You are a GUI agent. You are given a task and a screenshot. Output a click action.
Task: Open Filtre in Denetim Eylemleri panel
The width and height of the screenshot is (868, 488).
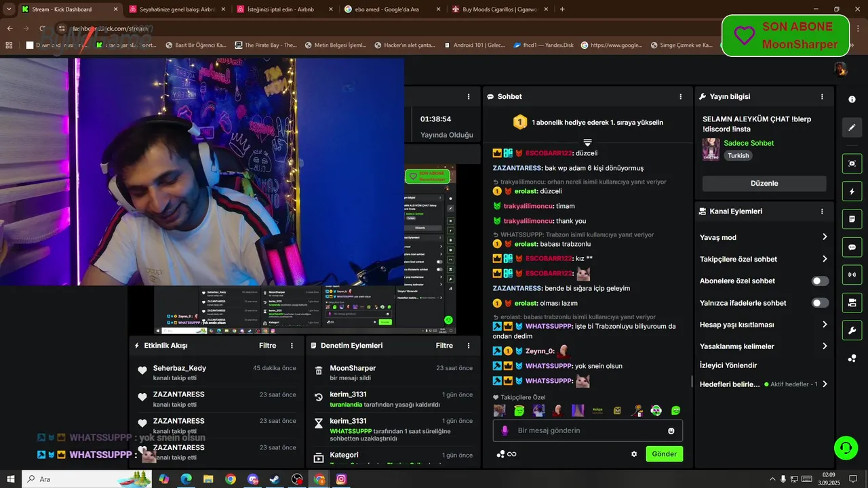point(444,346)
